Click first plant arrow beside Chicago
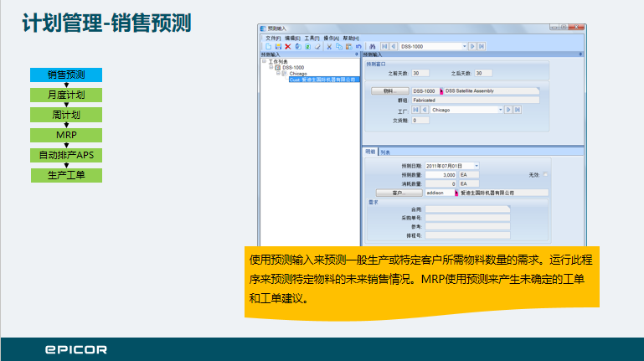The image size is (644, 361). click(x=415, y=110)
